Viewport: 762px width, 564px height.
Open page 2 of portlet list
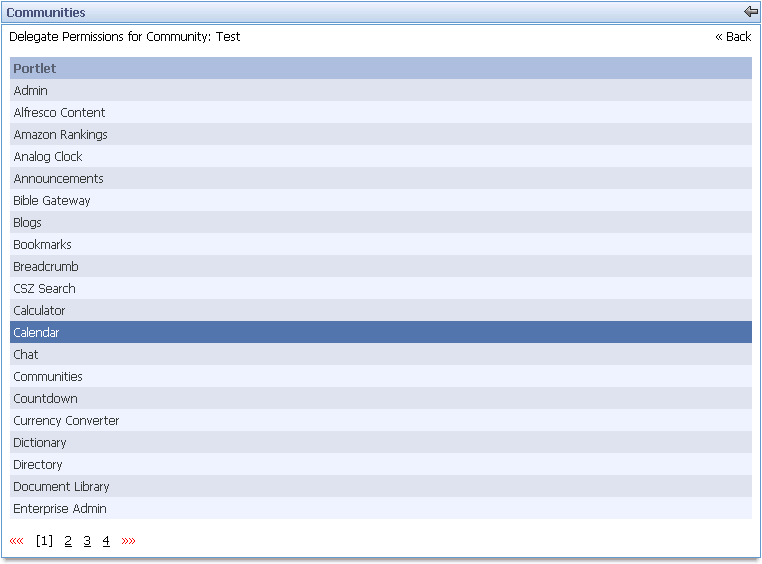(68, 541)
